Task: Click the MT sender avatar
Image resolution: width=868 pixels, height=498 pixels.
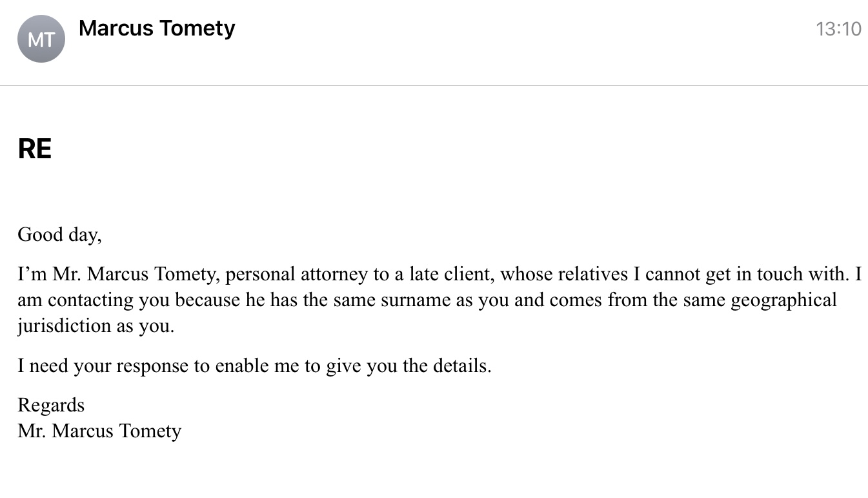Action: pyautogui.click(x=41, y=39)
